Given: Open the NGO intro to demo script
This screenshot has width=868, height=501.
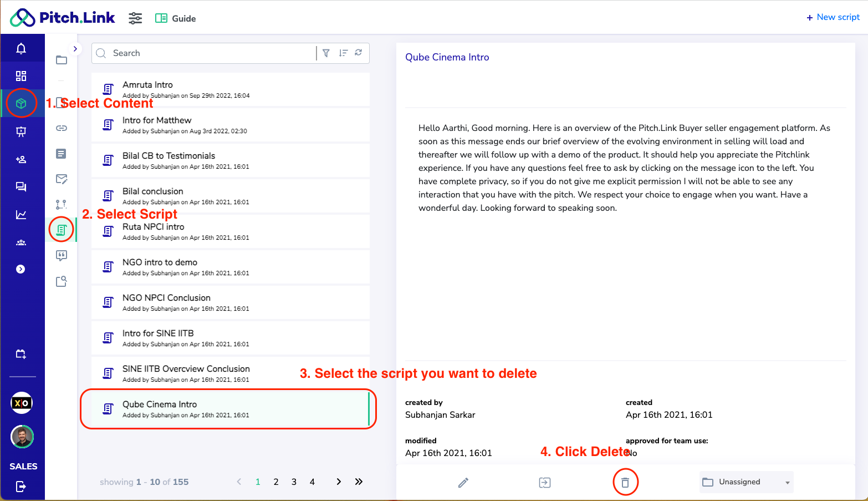Looking at the screenshot, I should [x=231, y=267].
